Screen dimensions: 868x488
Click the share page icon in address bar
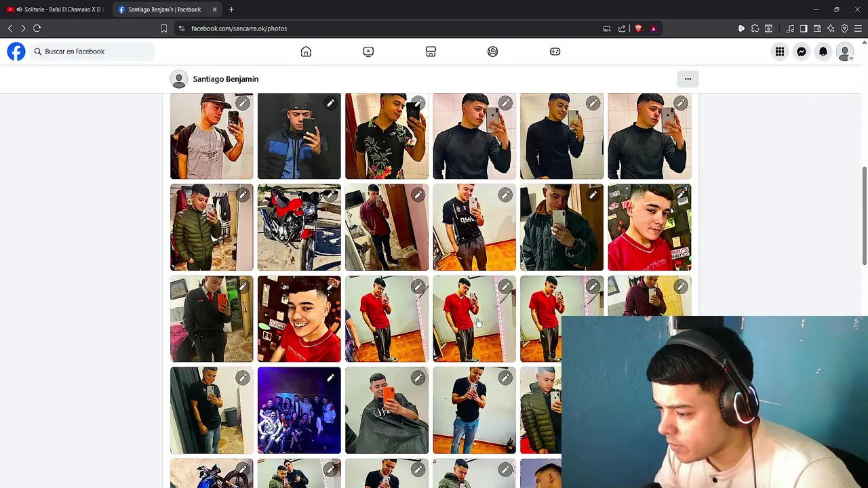click(x=622, y=28)
